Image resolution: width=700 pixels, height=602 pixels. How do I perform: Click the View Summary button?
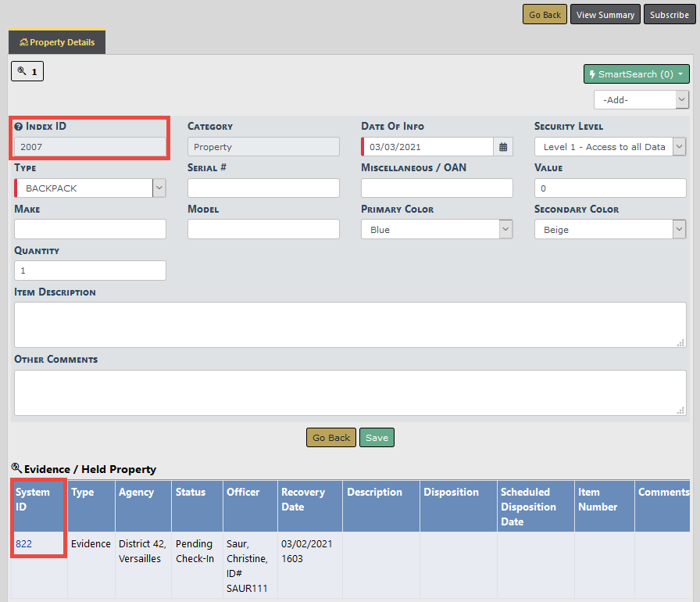pyautogui.click(x=605, y=15)
